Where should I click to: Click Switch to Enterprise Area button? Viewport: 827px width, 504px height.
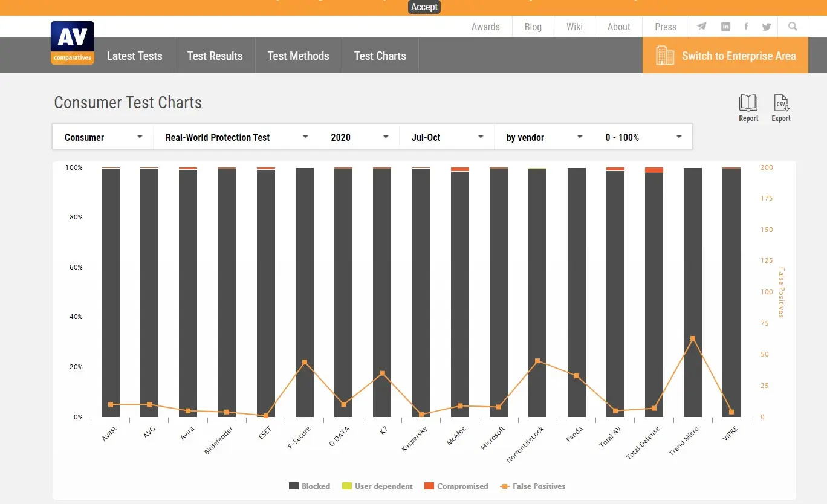point(725,56)
